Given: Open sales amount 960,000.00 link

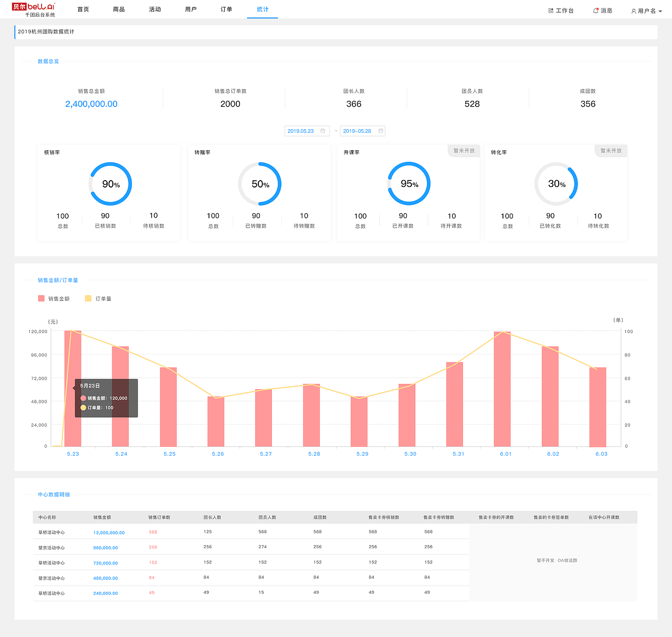Looking at the screenshot, I should tap(106, 548).
